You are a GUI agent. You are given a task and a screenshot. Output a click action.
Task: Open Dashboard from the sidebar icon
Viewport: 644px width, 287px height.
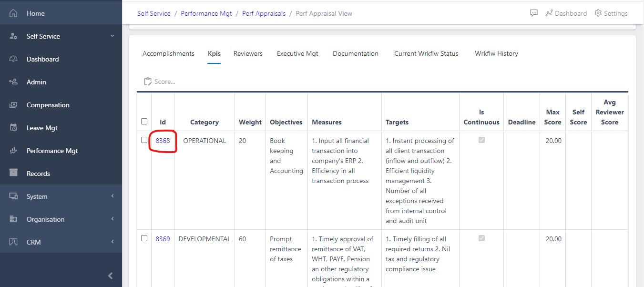point(13,59)
